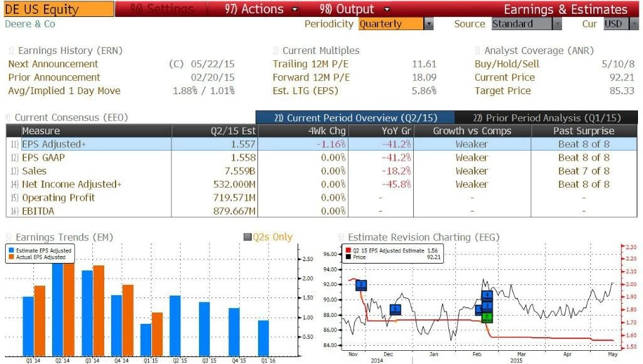Screen dimensions: 643x364
Task: Open Estimate Revision Charting (EEG) section
Action: (x=424, y=237)
